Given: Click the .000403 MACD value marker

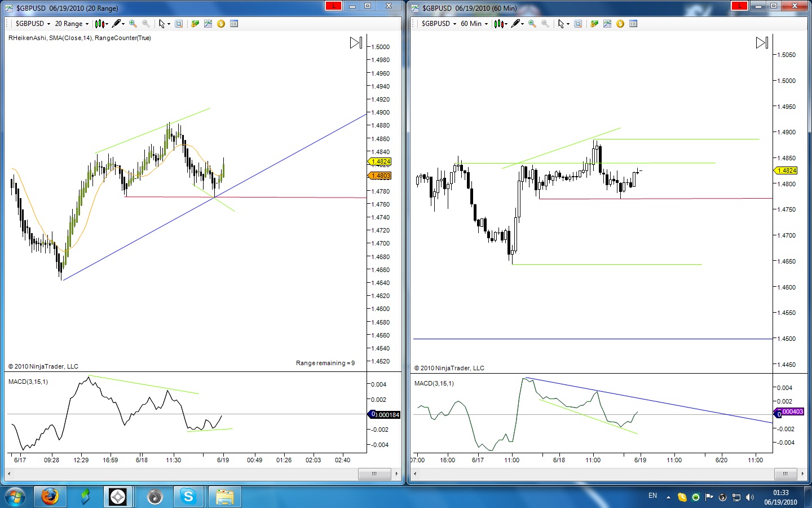Looking at the screenshot, I should pyautogui.click(x=790, y=412).
